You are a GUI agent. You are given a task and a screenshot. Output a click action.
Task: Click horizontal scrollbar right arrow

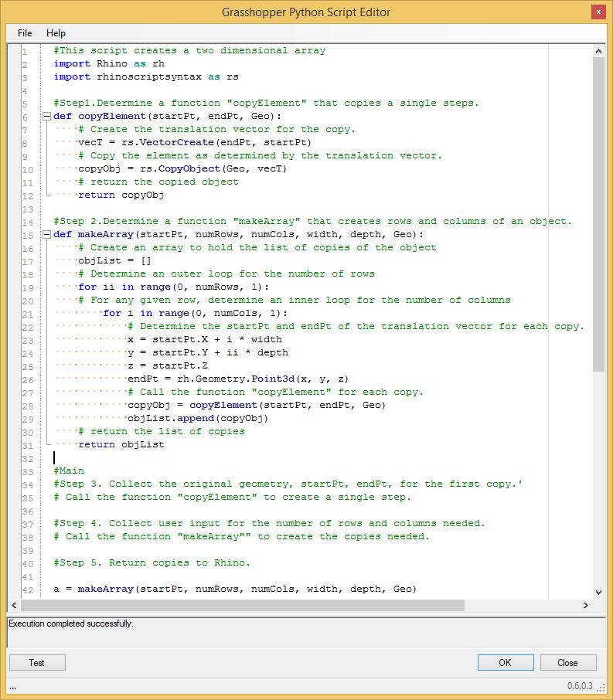pyautogui.click(x=586, y=606)
